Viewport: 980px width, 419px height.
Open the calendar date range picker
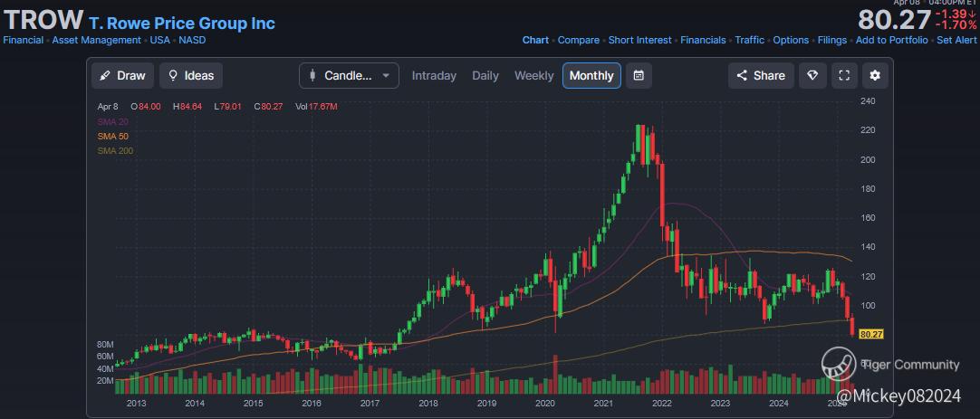tap(639, 76)
